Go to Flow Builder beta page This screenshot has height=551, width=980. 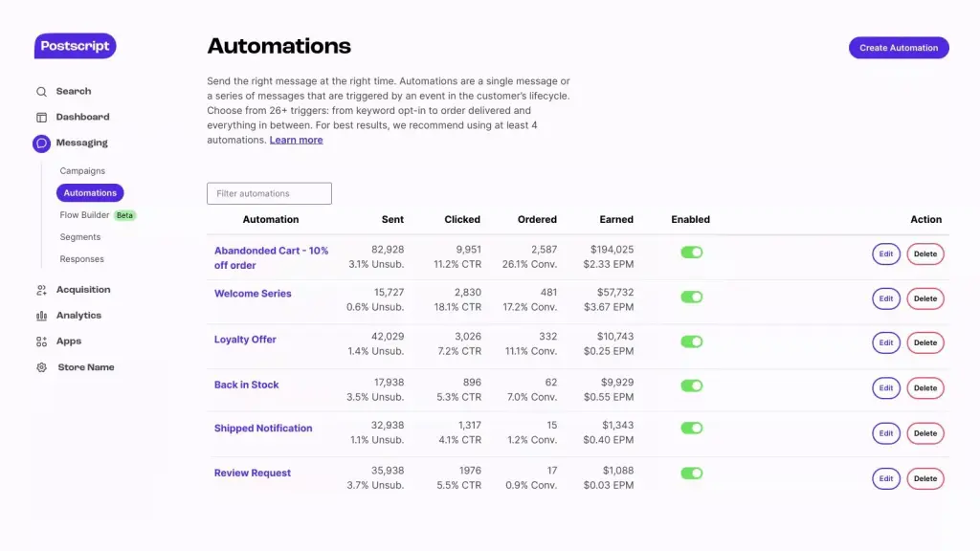[x=85, y=215]
